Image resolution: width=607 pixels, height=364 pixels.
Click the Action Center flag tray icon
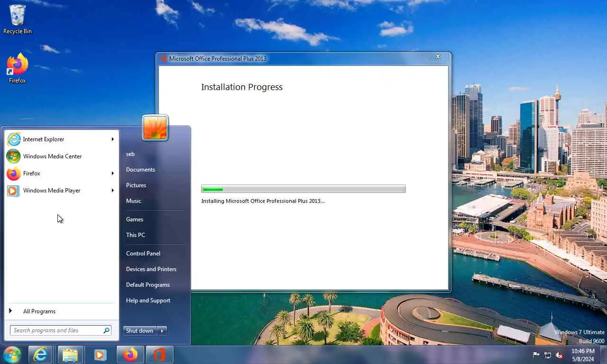(x=536, y=355)
